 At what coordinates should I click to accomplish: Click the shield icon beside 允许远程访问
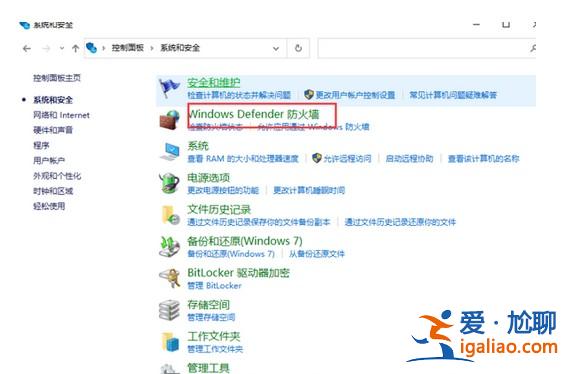[x=317, y=158]
